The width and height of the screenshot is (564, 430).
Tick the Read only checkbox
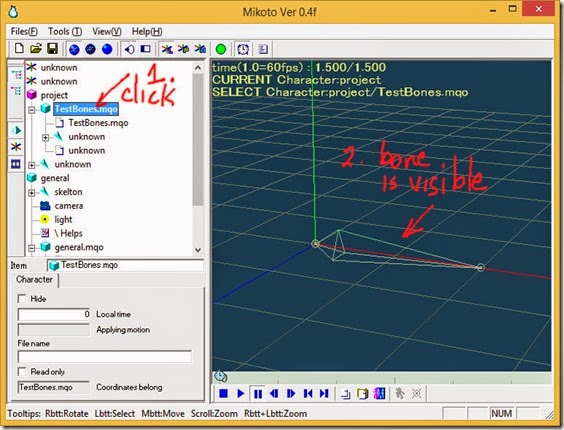pyautogui.click(x=22, y=371)
